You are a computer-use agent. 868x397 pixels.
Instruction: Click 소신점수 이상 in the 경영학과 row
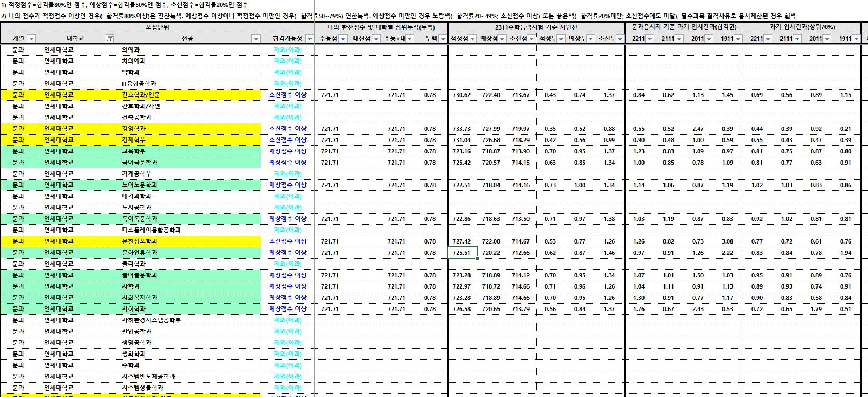click(x=288, y=129)
